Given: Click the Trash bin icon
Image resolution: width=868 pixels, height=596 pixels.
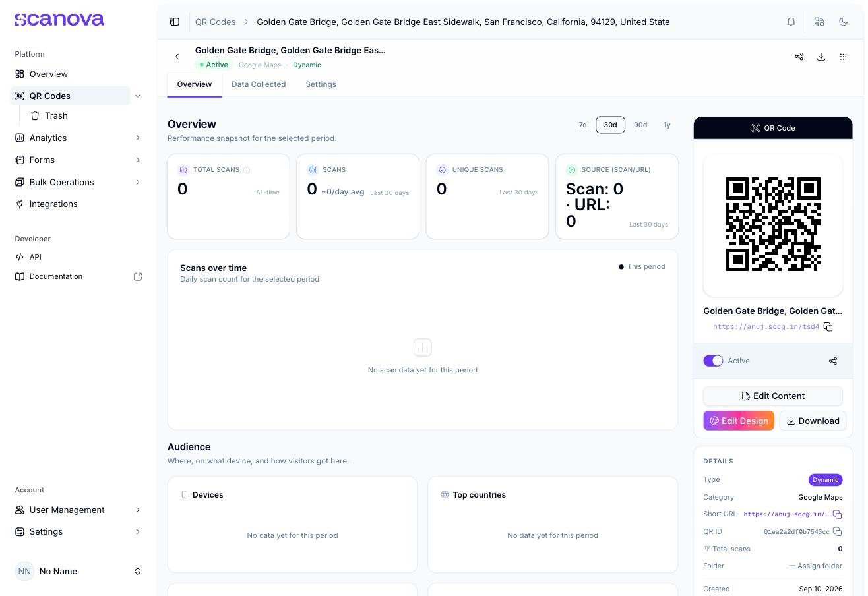Looking at the screenshot, I should pyautogui.click(x=35, y=115).
